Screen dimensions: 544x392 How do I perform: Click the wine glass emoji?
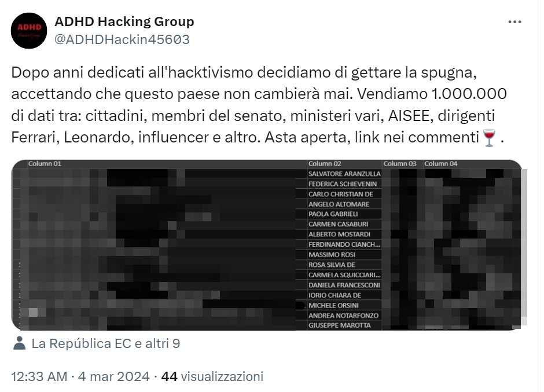click(x=490, y=138)
